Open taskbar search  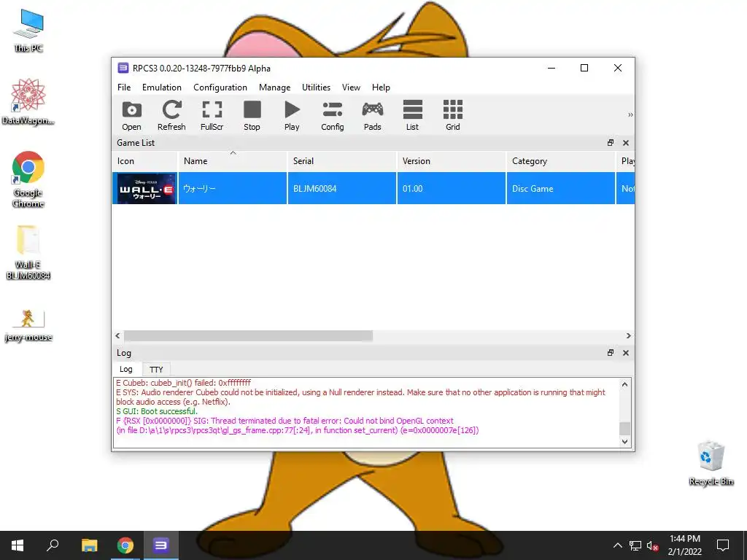(53, 545)
